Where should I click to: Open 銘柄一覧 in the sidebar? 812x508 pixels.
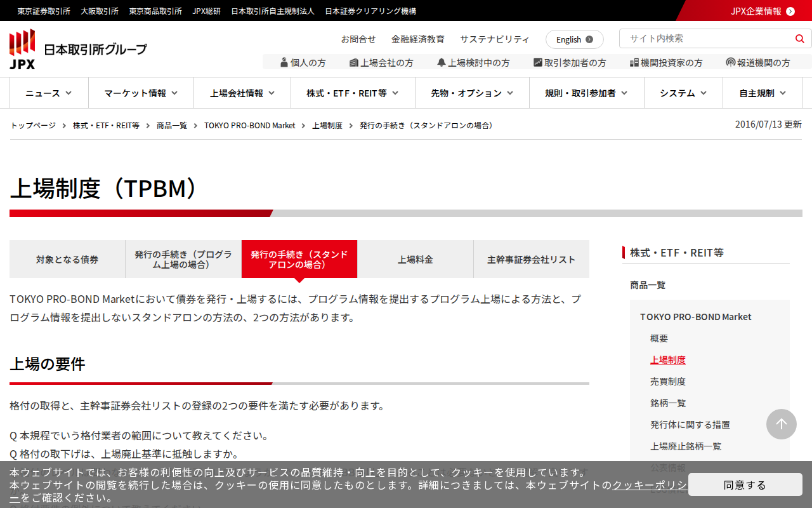tap(668, 403)
